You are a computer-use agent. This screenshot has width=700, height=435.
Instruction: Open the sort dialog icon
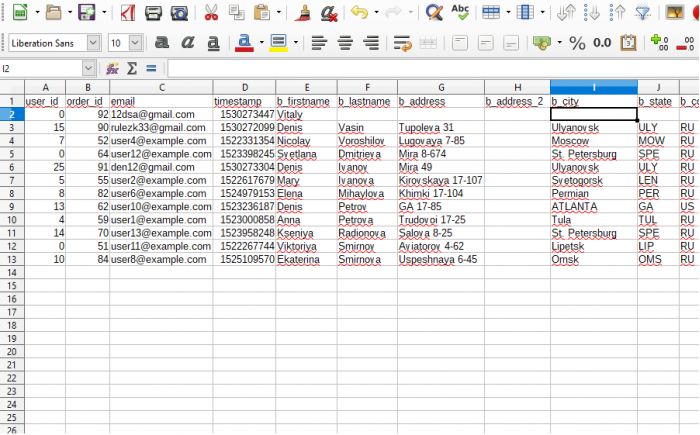pyautogui.click(x=566, y=13)
